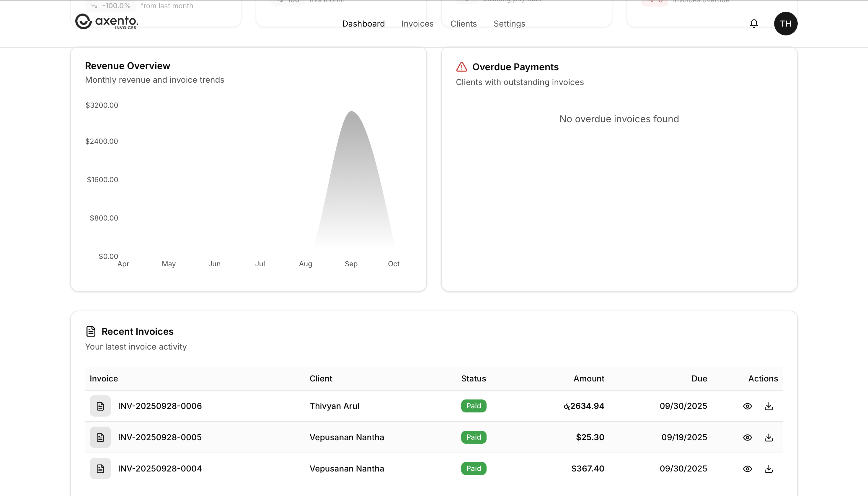The width and height of the screenshot is (868, 496).
Task: View invoice INV-20250928-0006 via eye icon
Action: (748, 406)
